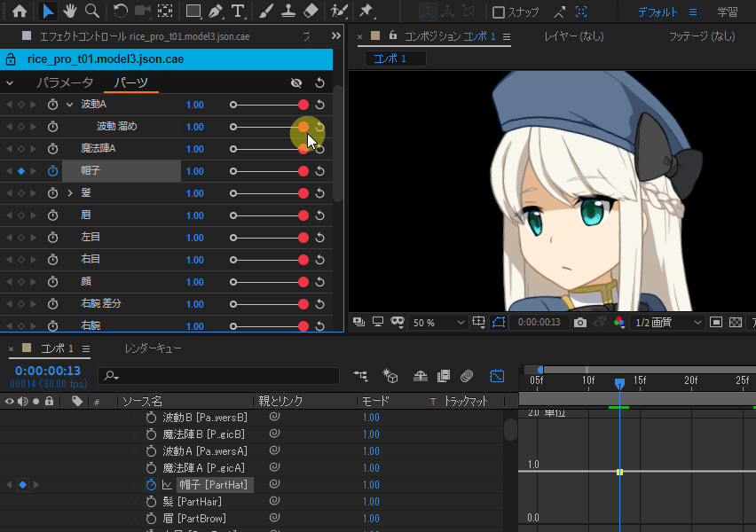Screen dimensions: 756x532
Task: Select the Eraser tool
Action: click(310, 12)
